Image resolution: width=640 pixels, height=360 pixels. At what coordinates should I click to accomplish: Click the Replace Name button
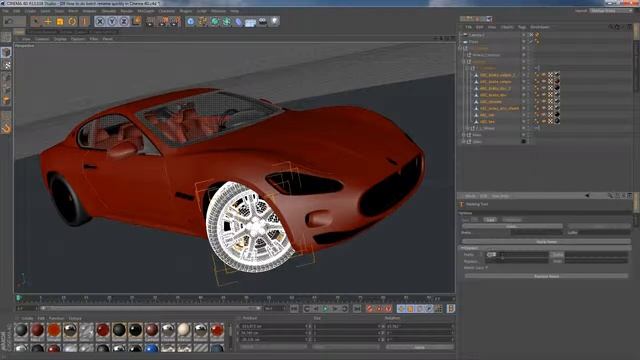546,276
